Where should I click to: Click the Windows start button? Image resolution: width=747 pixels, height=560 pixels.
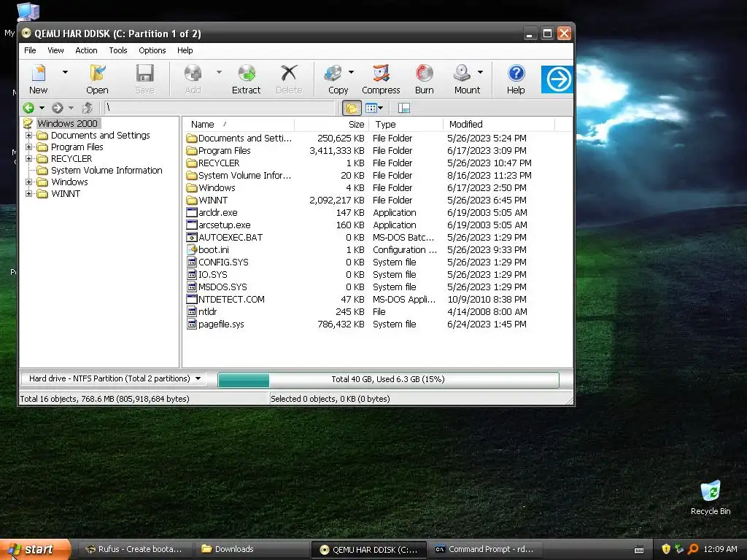tap(35, 549)
